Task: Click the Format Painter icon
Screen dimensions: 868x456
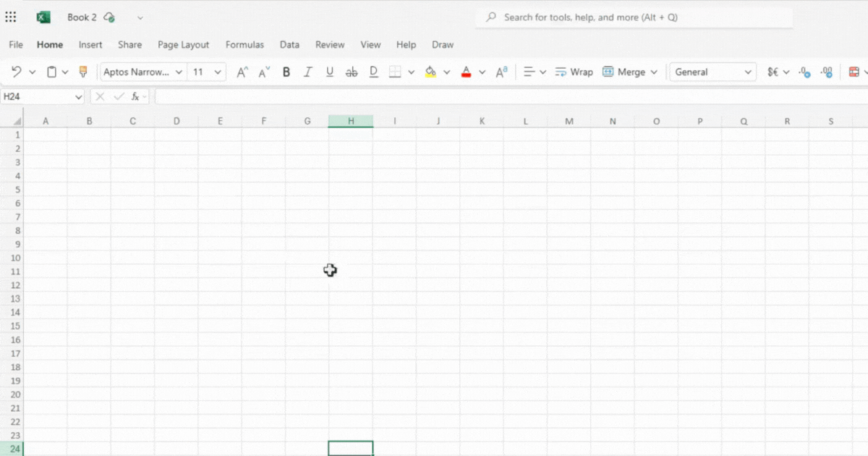Action: (82, 72)
